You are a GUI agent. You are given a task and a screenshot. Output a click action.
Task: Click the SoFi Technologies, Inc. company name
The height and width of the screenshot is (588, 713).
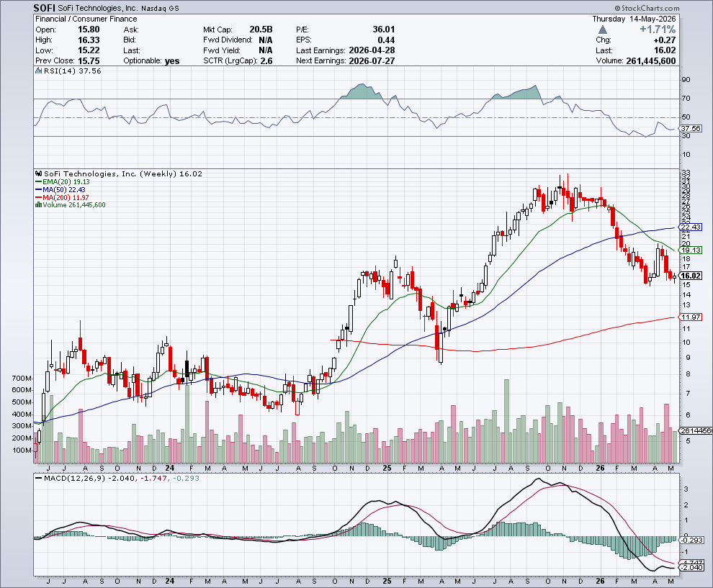click(x=98, y=8)
